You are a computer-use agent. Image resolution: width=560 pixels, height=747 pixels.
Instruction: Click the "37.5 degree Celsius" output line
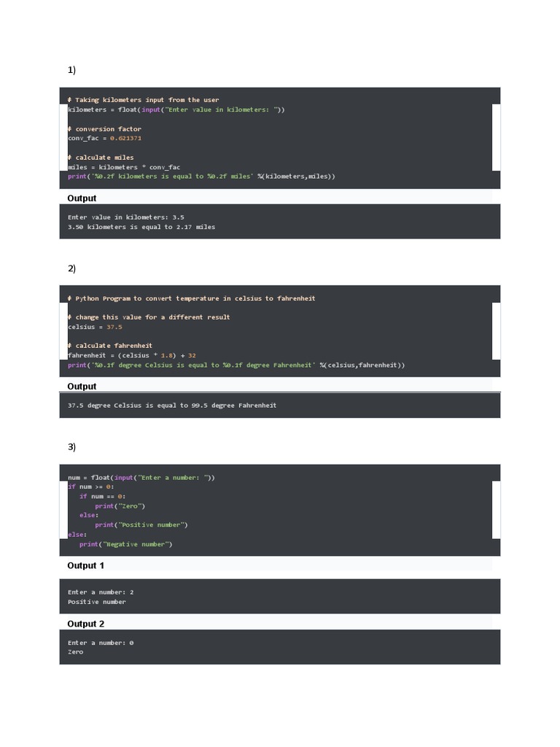coord(172,405)
